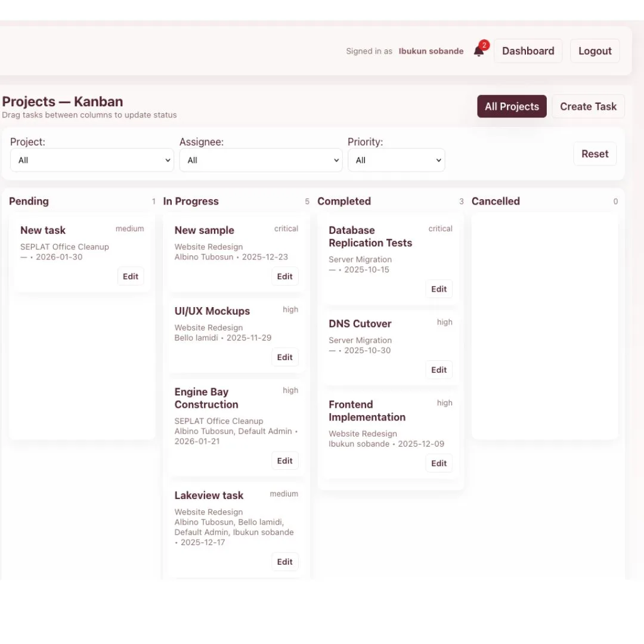Open the All Projects view
Viewport: 644px width, 644px height.
tap(512, 106)
